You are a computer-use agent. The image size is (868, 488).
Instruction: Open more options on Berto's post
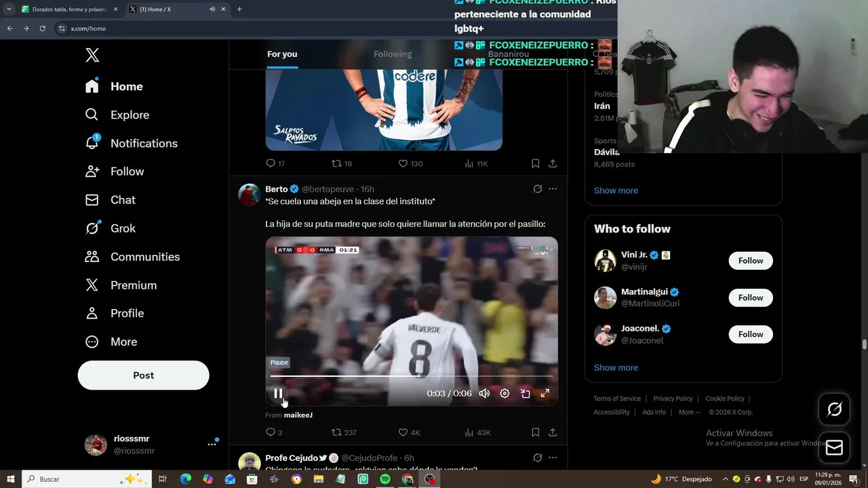[553, 189]
